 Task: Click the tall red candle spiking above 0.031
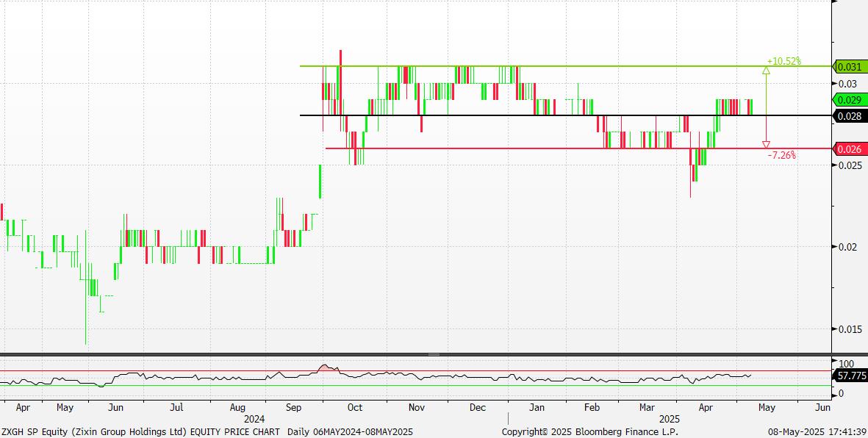pos(340,82)
